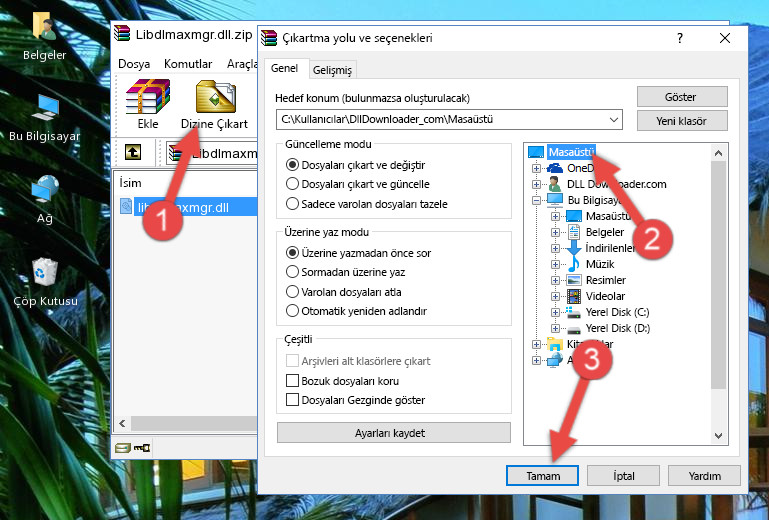This screenshot has height=520, width=769.
Task: Select 'Dosyaları çıkart ve değiştir' radio option
Action: point(292,165)
